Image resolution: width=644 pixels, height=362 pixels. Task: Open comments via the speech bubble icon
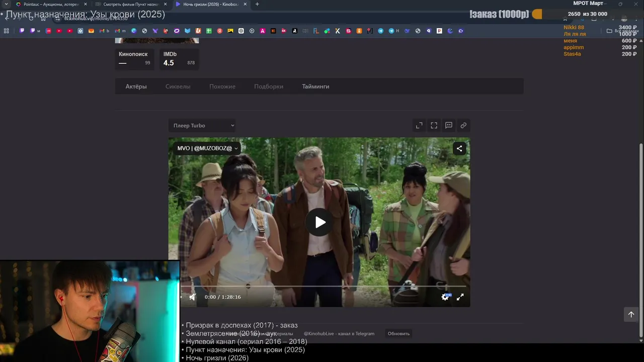tap(449, 125)
